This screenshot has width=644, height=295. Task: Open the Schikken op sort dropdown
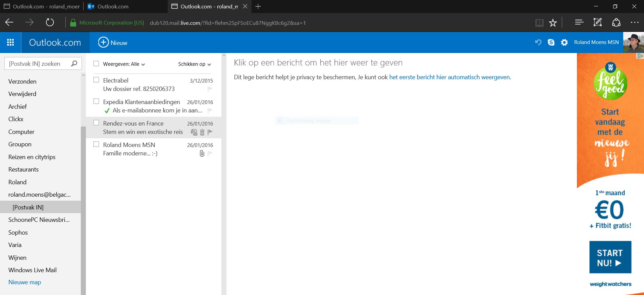pyautogui.click(x=195, y=64)
